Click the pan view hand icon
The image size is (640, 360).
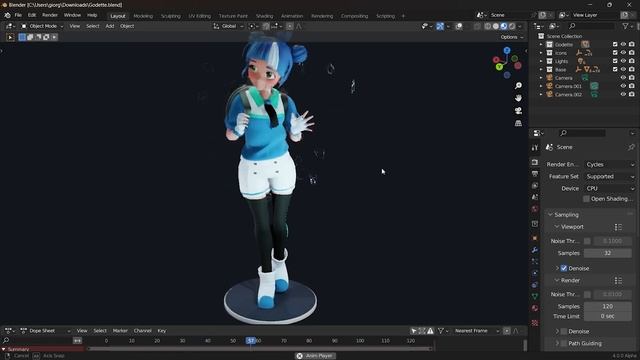coord(518,98)
